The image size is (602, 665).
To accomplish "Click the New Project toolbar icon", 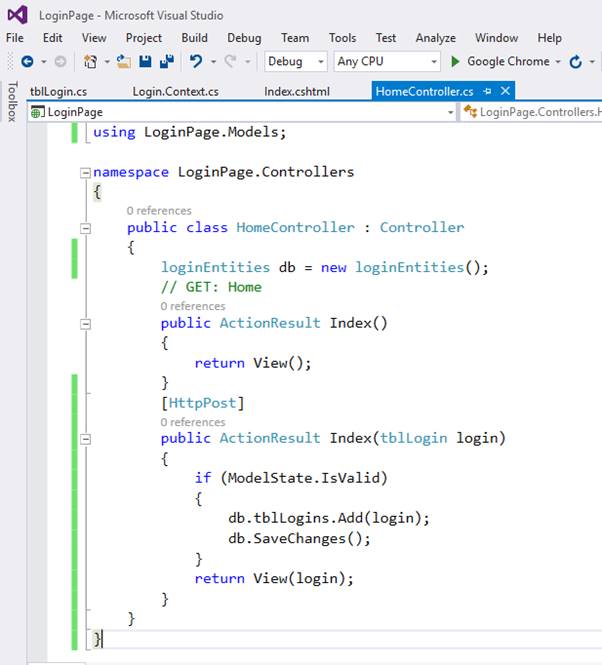I will pos(90,62).
